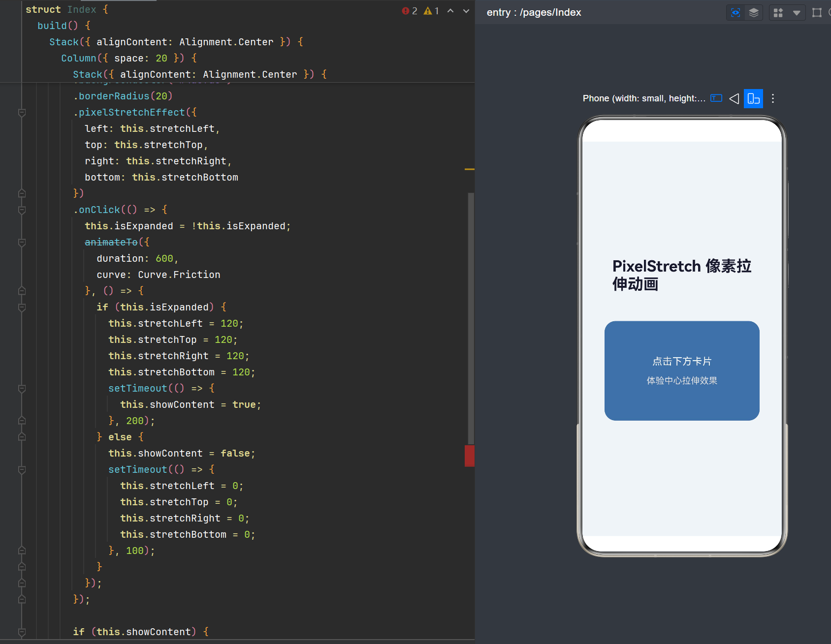Collapse the onClick handler fold marker
This screenshot has width=831, height=644.
(x=22, y=210)
